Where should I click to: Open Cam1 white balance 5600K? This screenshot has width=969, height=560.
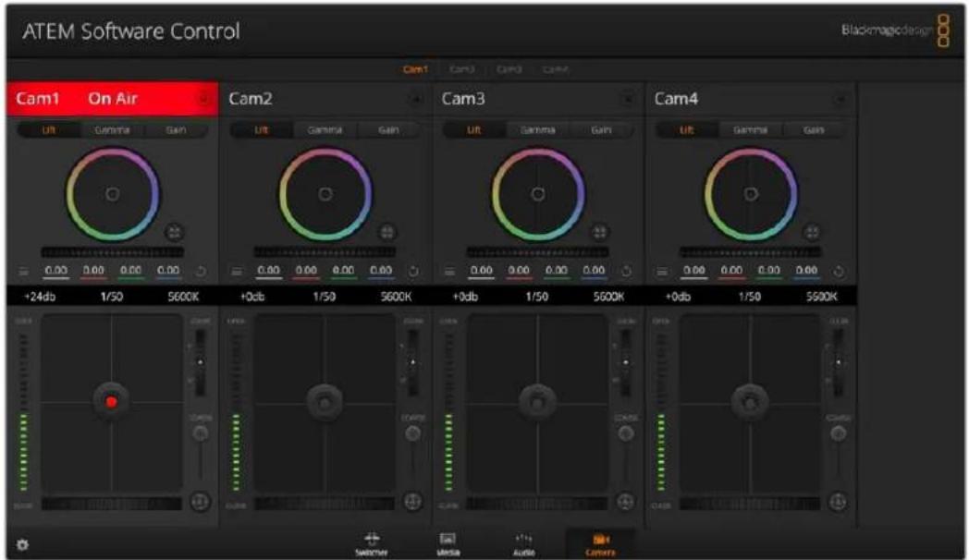pyautogui.click(x=184, y=297)
